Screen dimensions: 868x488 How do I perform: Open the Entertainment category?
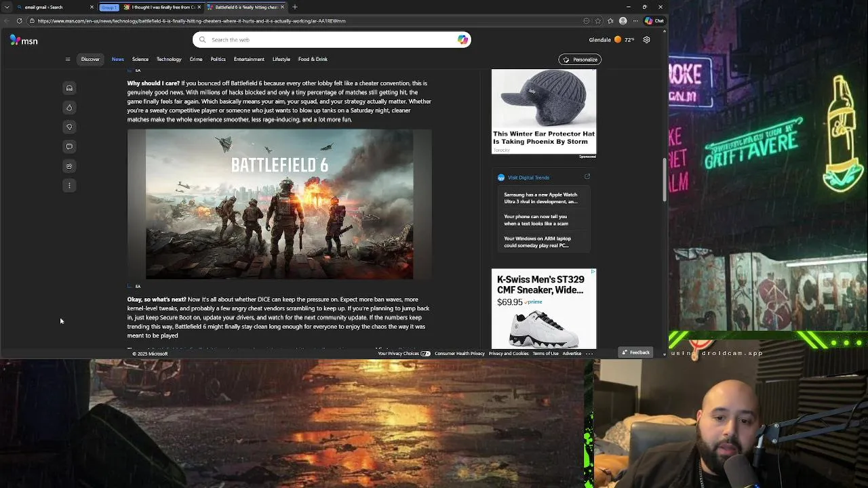click(249, 60)
